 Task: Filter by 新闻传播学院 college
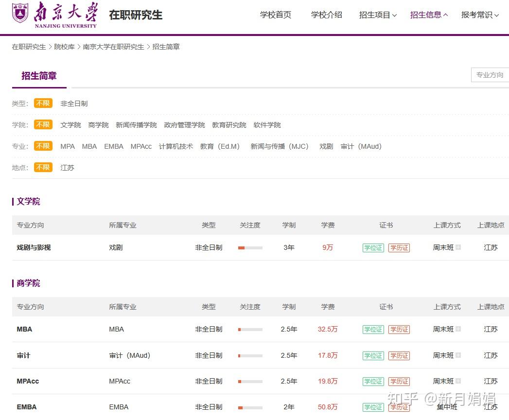pos(136,125)
